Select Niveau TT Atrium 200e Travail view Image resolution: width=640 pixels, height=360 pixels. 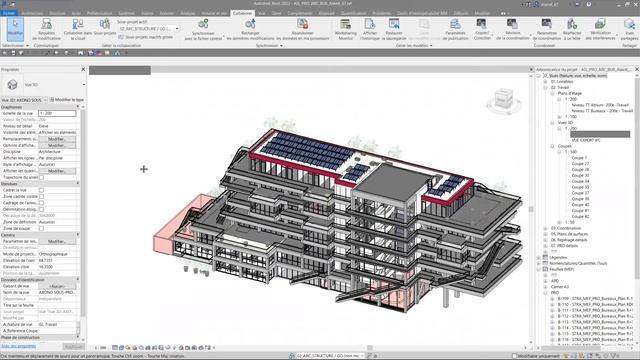(600, 105)
